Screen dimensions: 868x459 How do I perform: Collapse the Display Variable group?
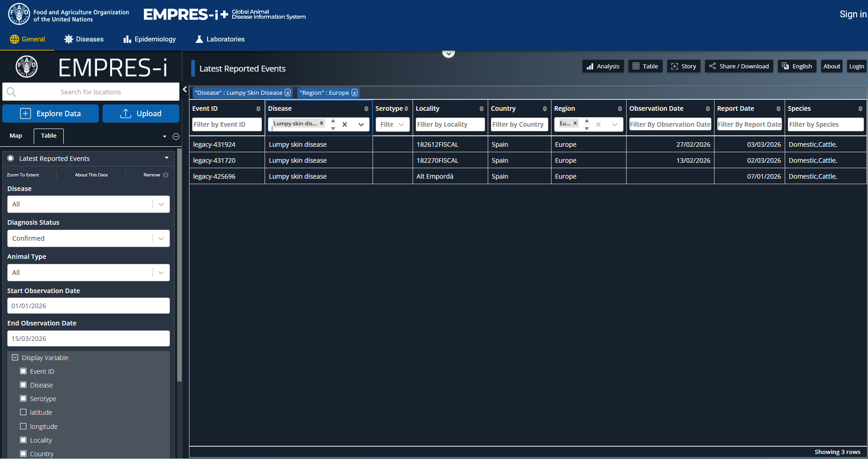(15, 358)
